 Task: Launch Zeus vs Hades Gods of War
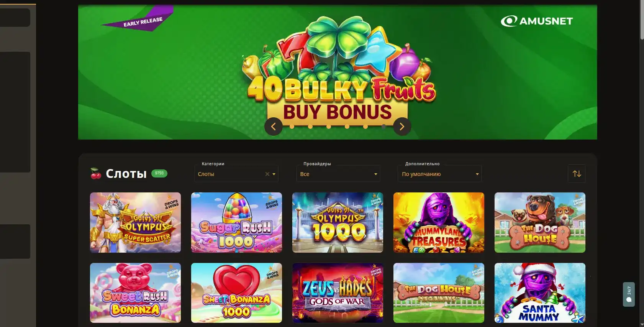point(338,293)
